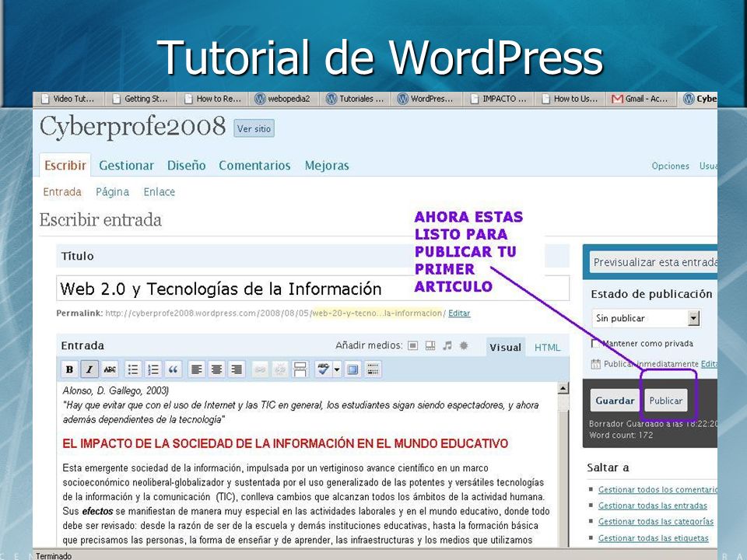Click the calendar icon beside Publicar inmediatamente
The height and width of the screenshot is (560, 747).
point(595,364)
